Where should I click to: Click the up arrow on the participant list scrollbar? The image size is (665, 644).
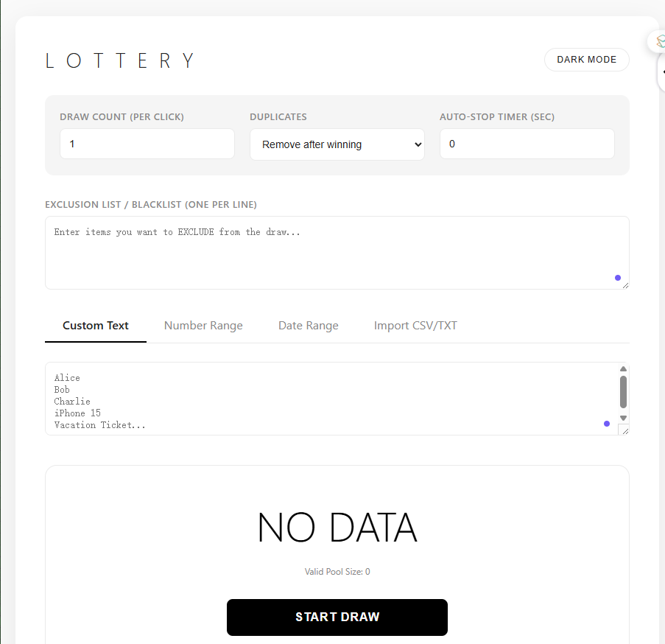pos(622,367)
